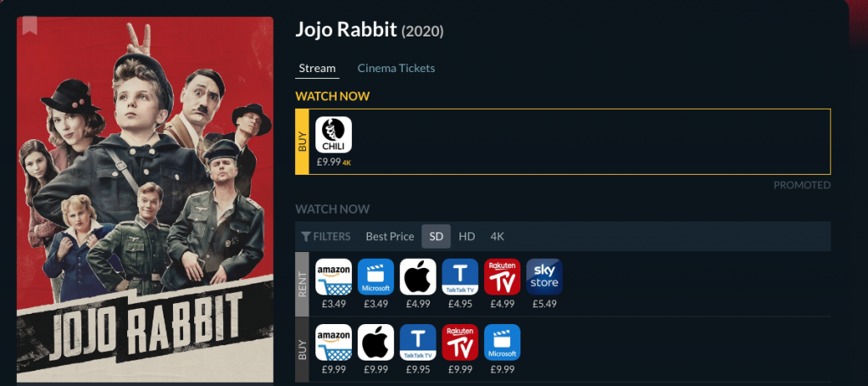Open Sky Store rent option

click(x=544, y=277)
